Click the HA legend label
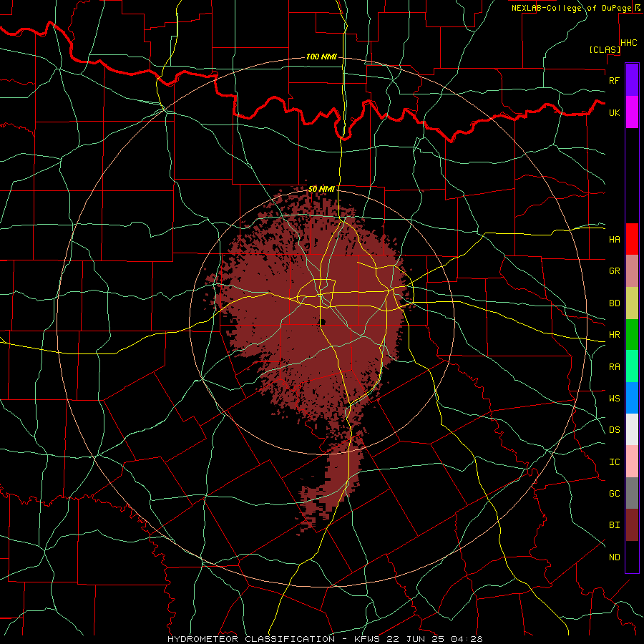Viewport: 644px width, 644px height. point(614,239)
